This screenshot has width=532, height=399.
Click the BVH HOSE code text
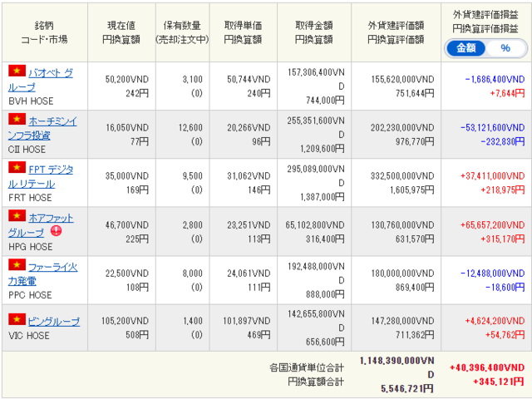[31, 101]
